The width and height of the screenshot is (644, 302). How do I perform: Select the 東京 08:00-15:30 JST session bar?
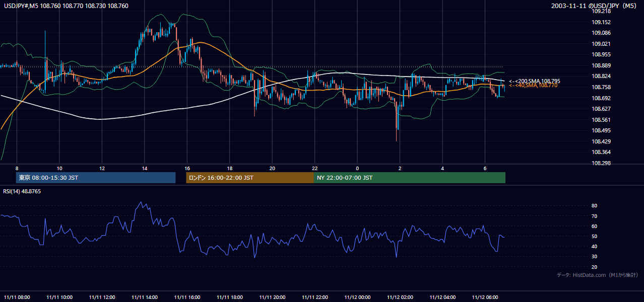[96, 178]
